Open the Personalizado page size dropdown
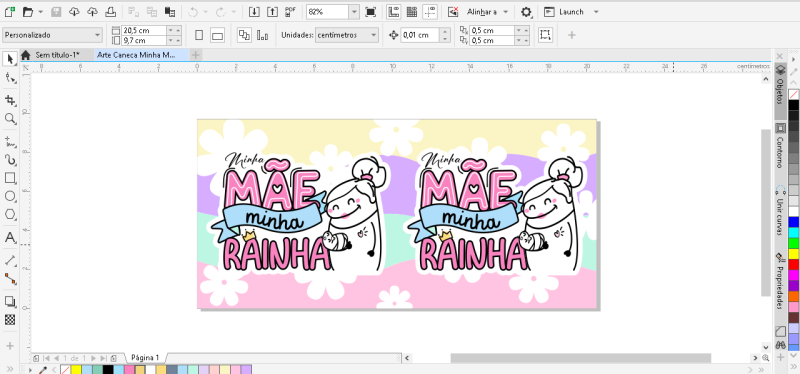800x374 pixels. point(53,35)
